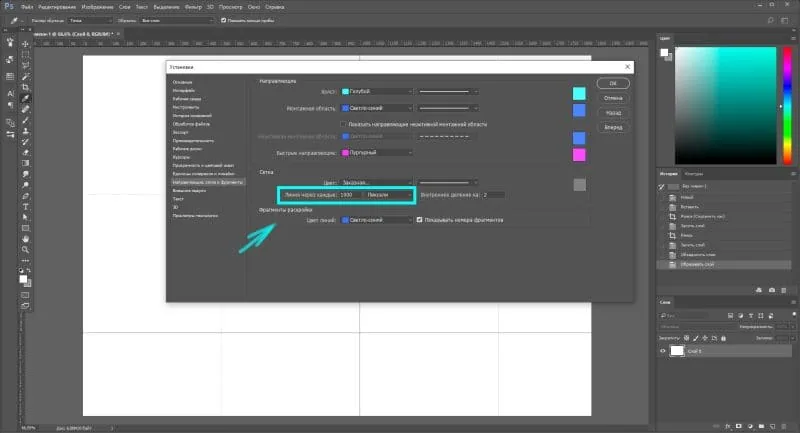Open grid line style dropdown
The height and width of the screenshot is (433, 800).
[x=448, y=182]
